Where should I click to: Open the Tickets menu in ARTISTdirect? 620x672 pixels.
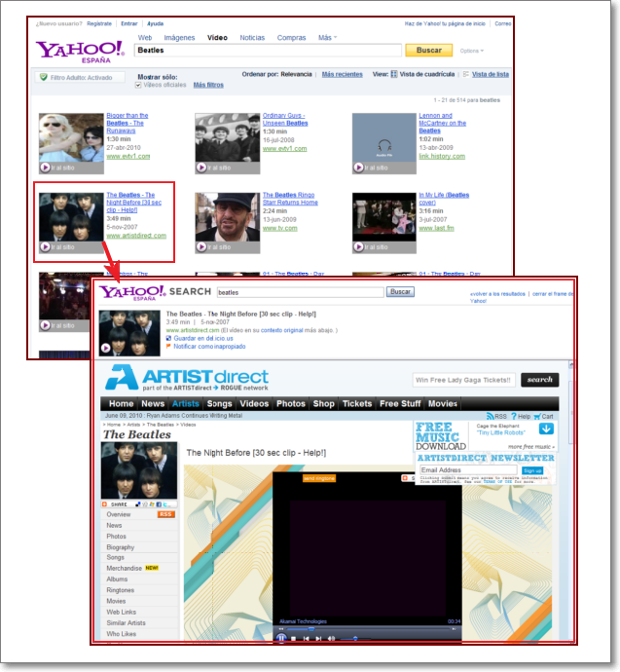357,404
